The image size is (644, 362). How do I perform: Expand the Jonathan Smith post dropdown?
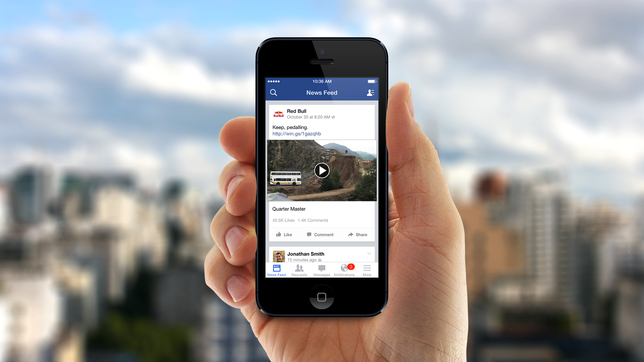tap(369, 253)
